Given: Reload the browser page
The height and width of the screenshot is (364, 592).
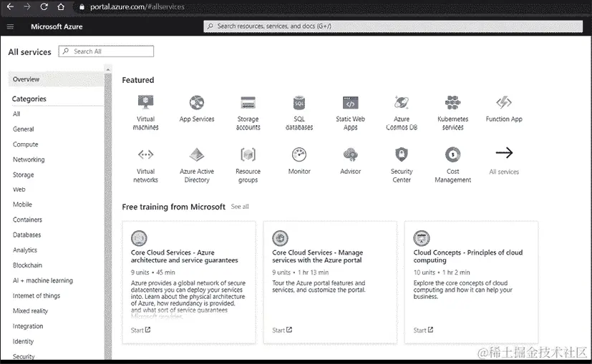Looking at the screenshot, I should pos(44,6).
